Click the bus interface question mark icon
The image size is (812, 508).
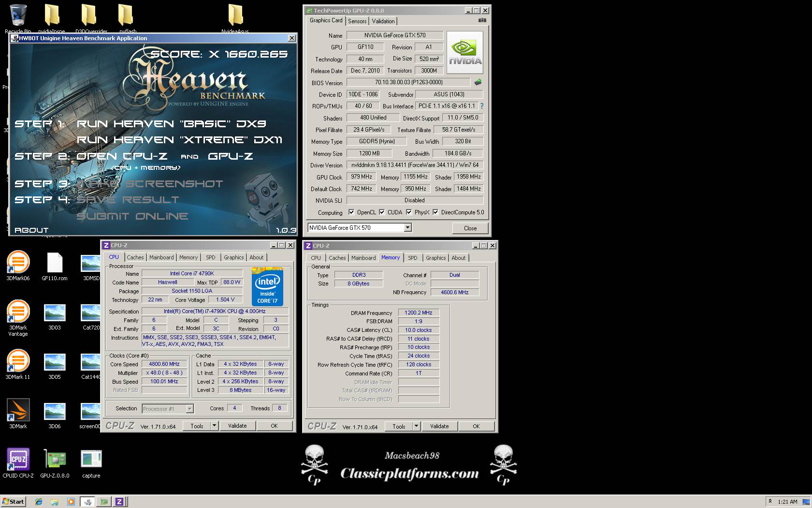[481, 106]
